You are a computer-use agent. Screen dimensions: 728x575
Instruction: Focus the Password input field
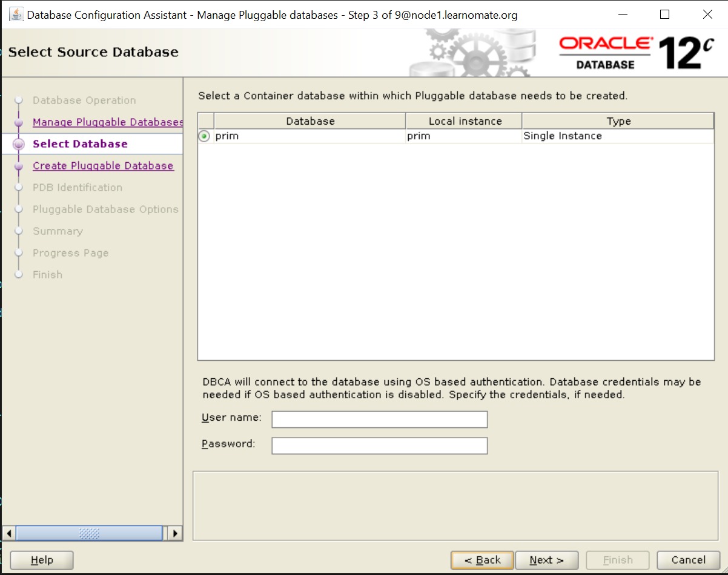pos(379,446)
